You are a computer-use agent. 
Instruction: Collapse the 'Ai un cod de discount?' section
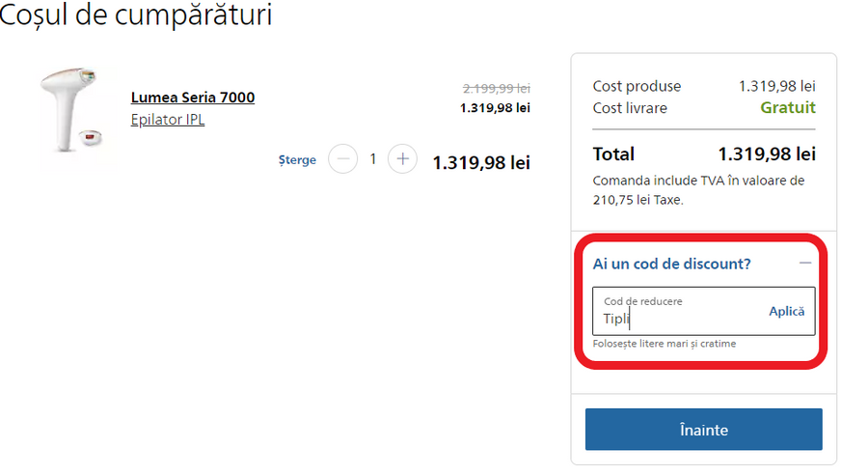(671, 263)
